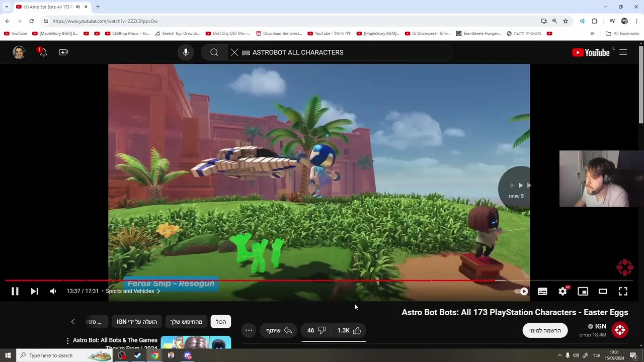This screenshot has height=362, width=644.
Task: Open Windows notification center
Action: [634, 355]
